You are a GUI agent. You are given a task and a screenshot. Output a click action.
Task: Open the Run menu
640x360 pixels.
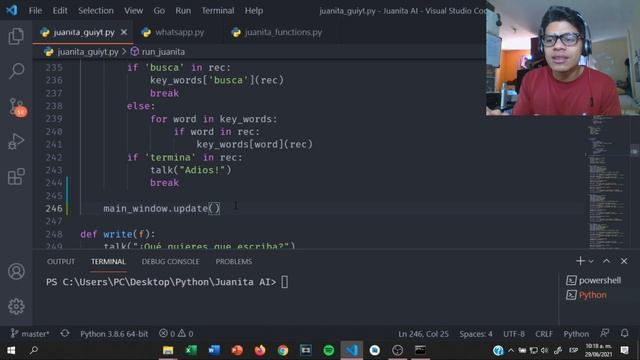pos(183,11)
